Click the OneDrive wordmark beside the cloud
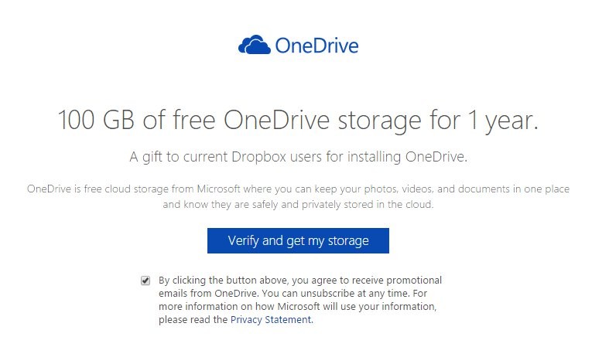This screenshot has height=364, width=609. pos(316,46)
